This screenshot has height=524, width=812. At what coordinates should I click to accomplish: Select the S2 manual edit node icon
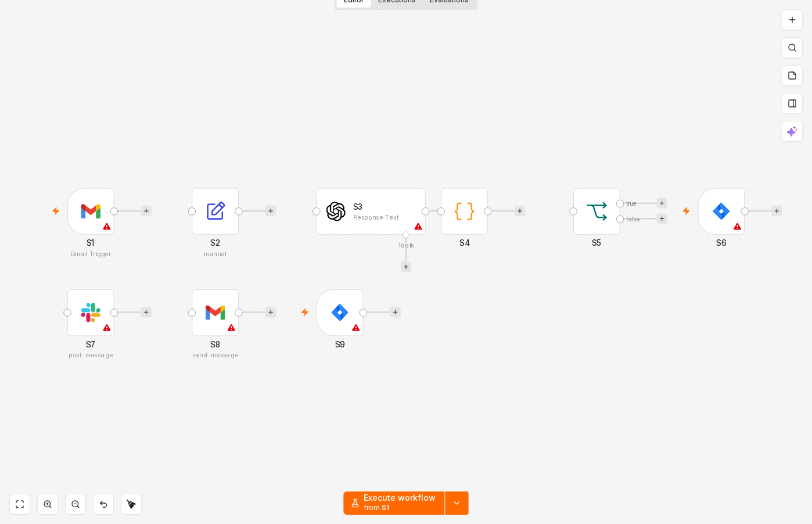215,211
